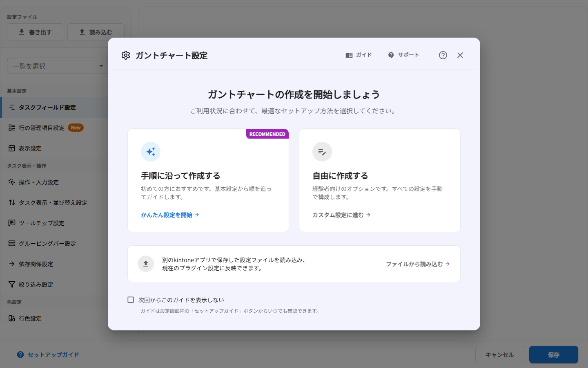The width and height of the screenshot is (588, 368).
Task: Click the palette icon for 行色設定
Action: [x=12, y=318]
